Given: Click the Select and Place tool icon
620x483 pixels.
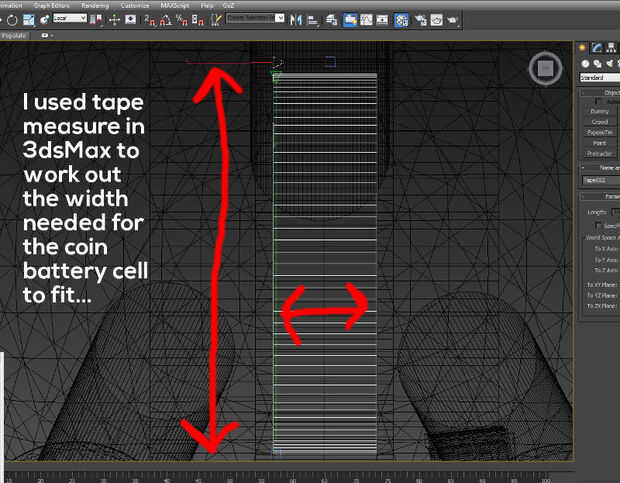Looking at the screenshot, I should [44, 19].
